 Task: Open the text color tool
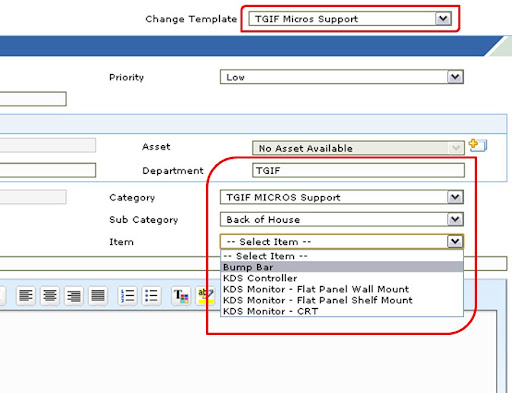click(181, 296)
